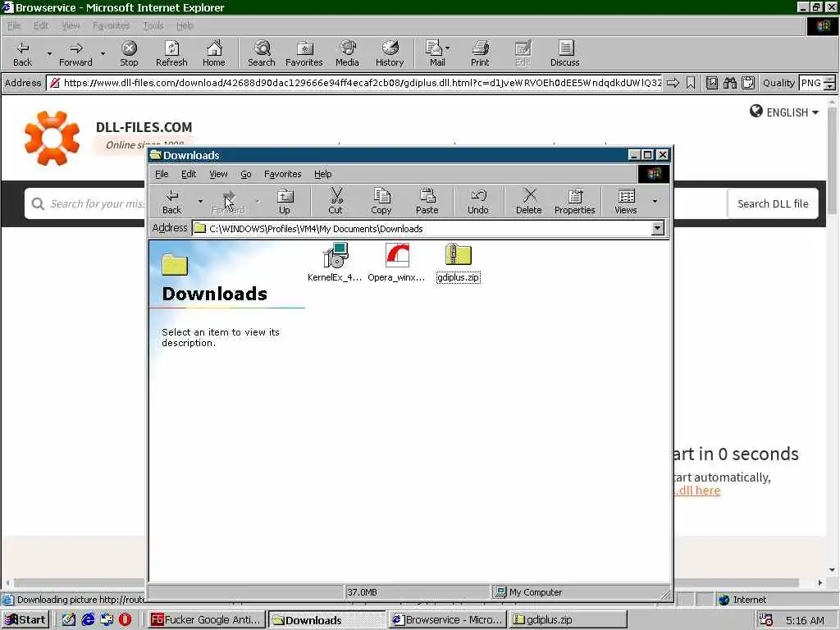Screen dimensions: 840x630
Task: Click Back in Internet Explorer toolbar
Action: pyautogui.click(x=22, y=53)
